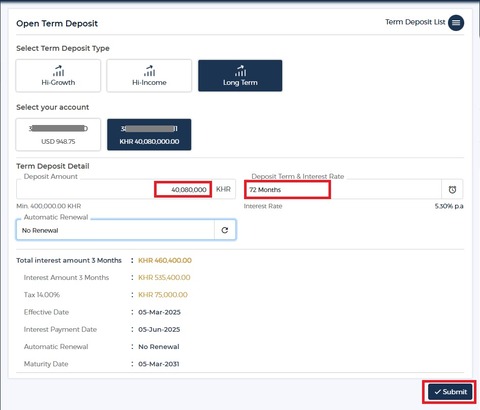Click the checkmark icon on Submit

438,392
